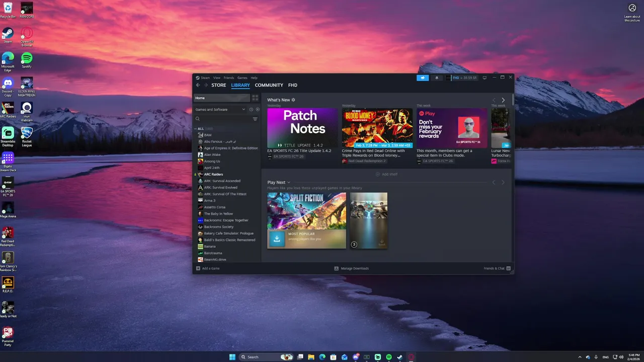Image resolution: width=644 pixels, height=362 pixels.
Task: Click the library Home button
Action: click(x=222, y=98)
